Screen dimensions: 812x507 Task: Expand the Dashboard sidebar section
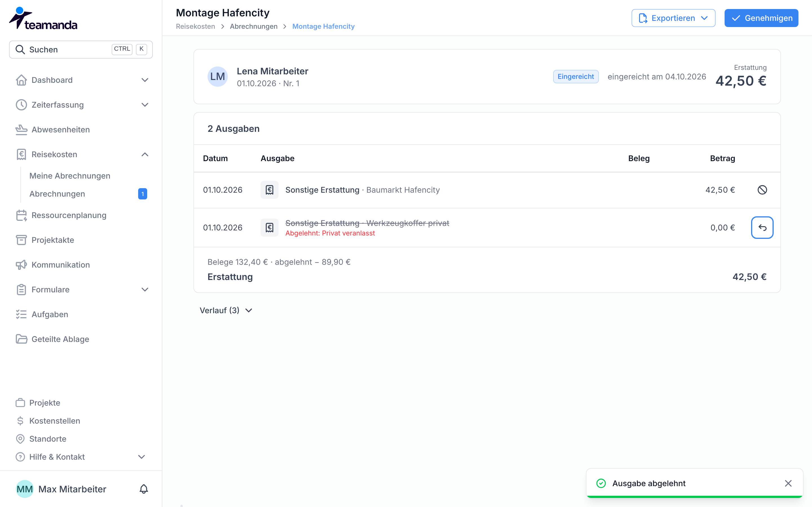[81, 80]
